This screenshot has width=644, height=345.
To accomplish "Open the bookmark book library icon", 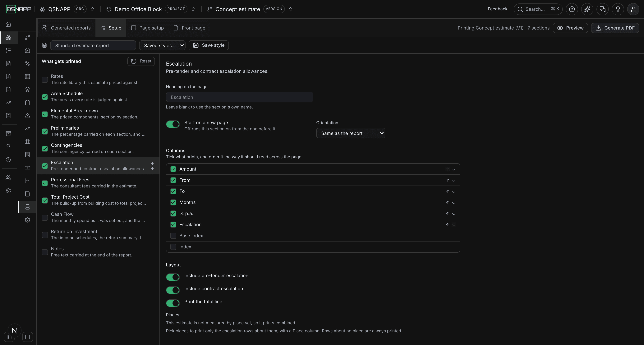I will pyautogui.click(x=8, y=116).
